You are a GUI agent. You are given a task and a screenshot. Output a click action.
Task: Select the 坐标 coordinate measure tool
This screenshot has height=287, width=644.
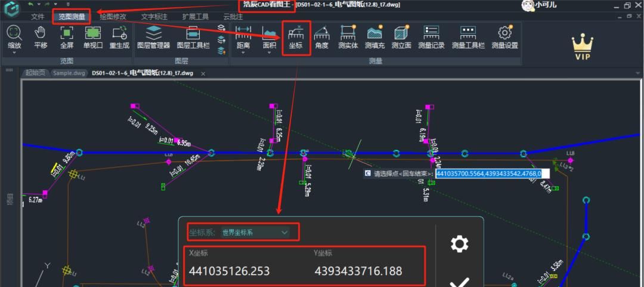[296, 37]
